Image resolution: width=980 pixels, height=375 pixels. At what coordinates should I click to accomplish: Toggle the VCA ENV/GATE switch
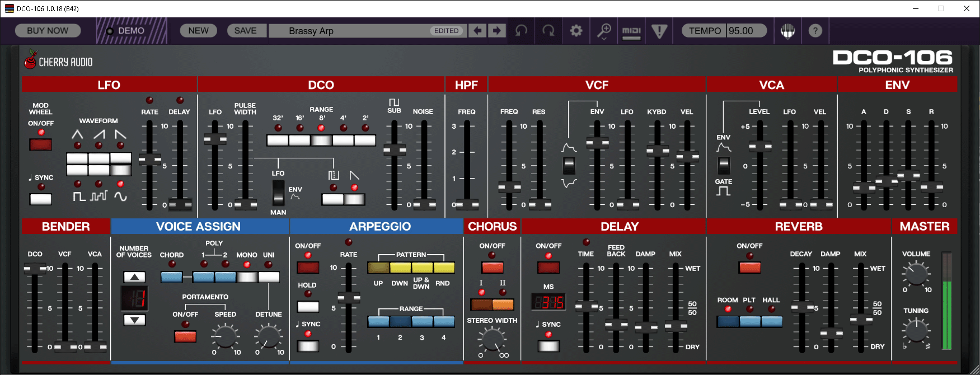724,166
